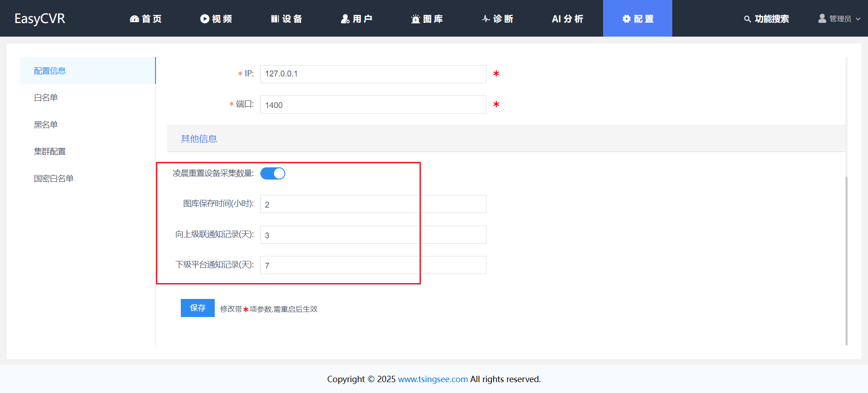Select 白名单 in sidebar
This screenshot has width=868, height=393.
(88, 98)
